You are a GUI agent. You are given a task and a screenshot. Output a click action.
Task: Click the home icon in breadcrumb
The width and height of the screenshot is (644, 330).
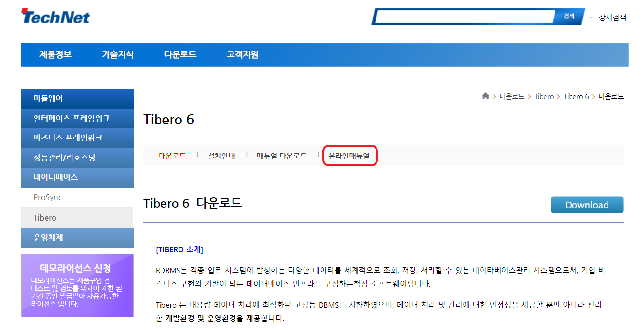pyautogui.click(x=485, y=96)
